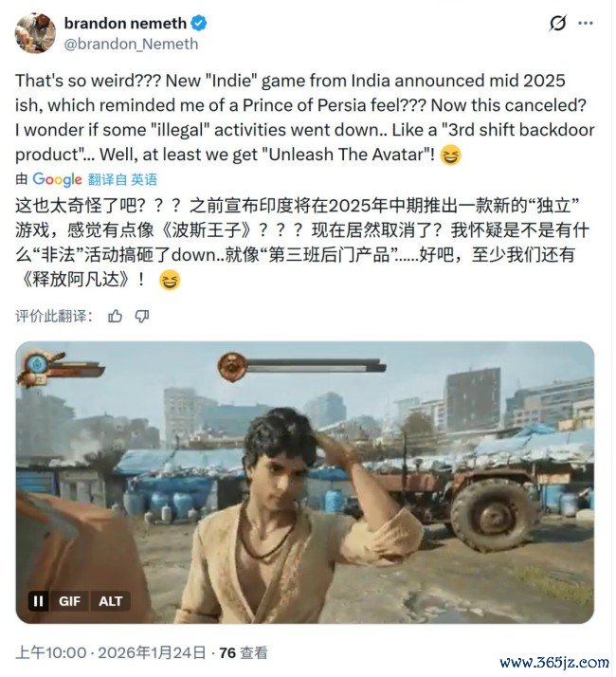
Task: Open the @brandon_Nemeth handle link
Action: (x=131, y=44)
